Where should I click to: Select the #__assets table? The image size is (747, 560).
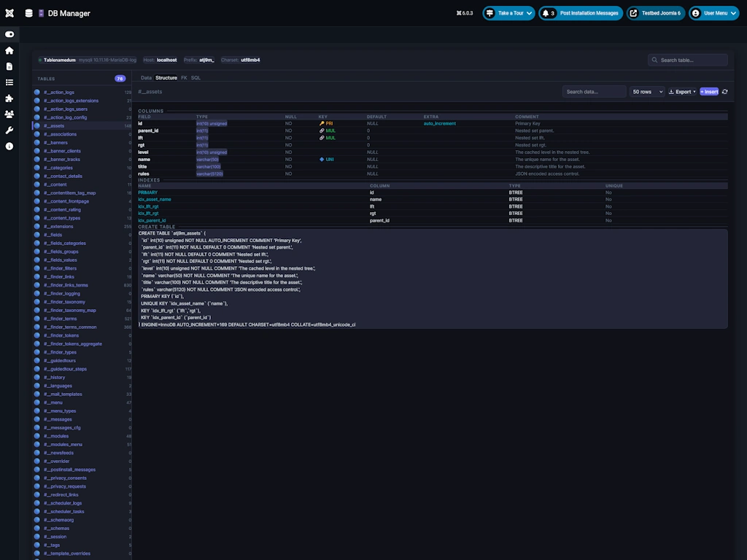click(82, 125)
